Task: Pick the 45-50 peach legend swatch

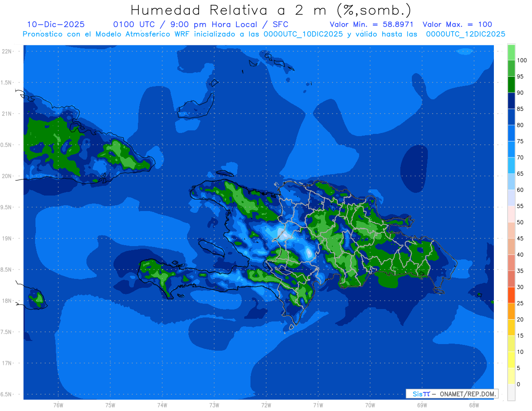Action: [x=511, y=230]
